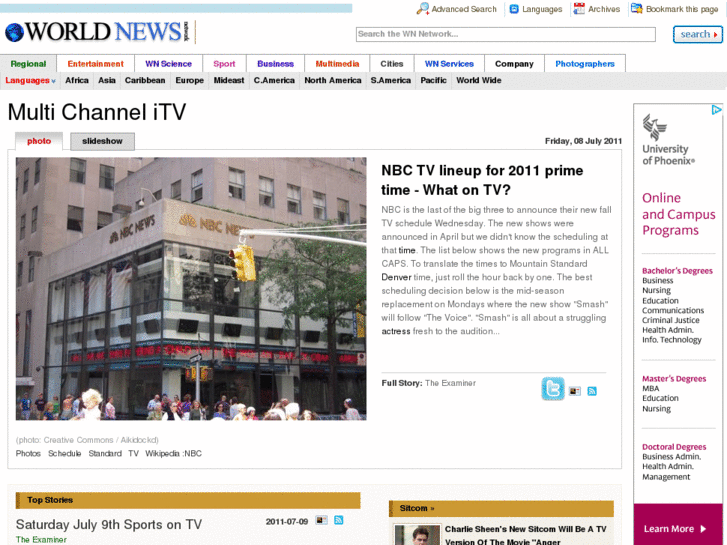The width and height of the screenshot is (727, 545).
Task: Click the green The Examiner source link
Action: coord(41,539)
